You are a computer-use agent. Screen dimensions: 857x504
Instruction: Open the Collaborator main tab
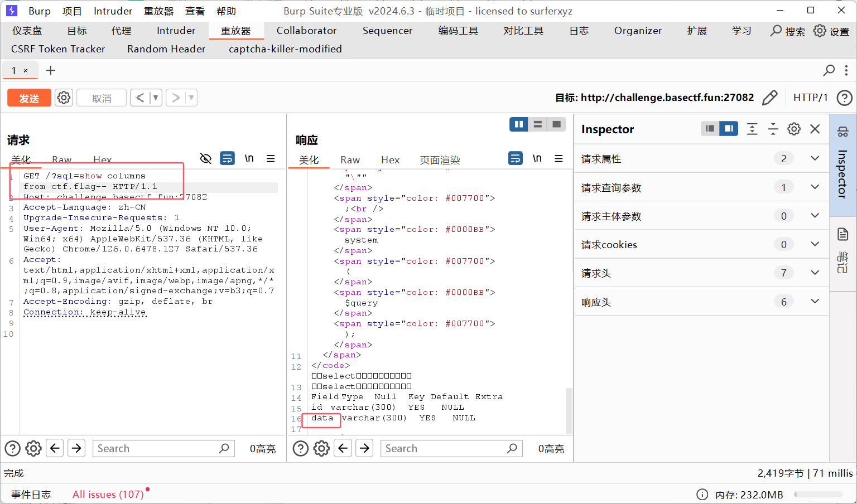pos(306,31)
